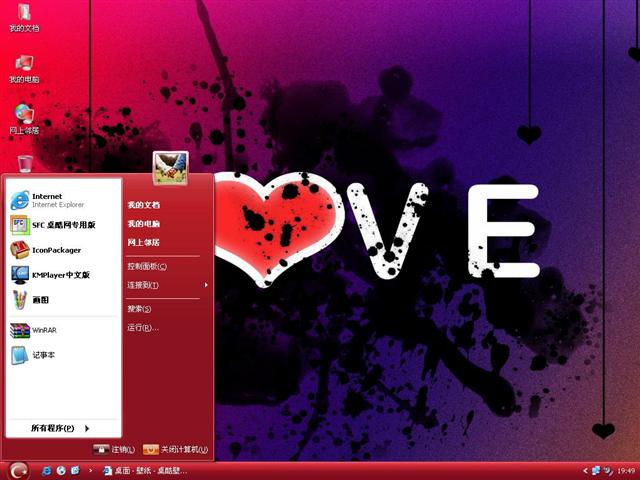Open 我的文档 in the Start menu right pane

click(x=144, y=204)
